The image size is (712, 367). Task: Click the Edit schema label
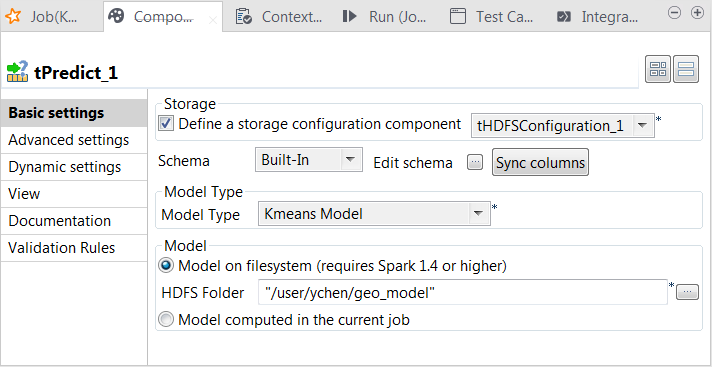(413, 163)
